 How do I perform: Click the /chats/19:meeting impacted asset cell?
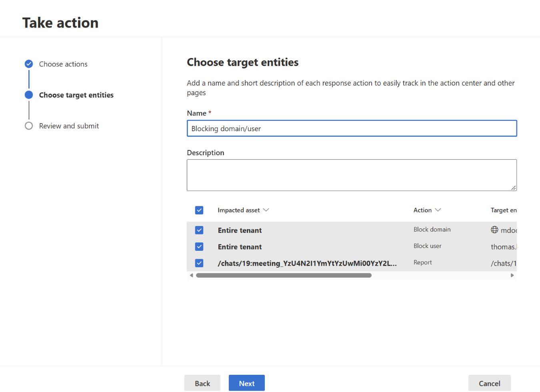(x=307, y=263)
